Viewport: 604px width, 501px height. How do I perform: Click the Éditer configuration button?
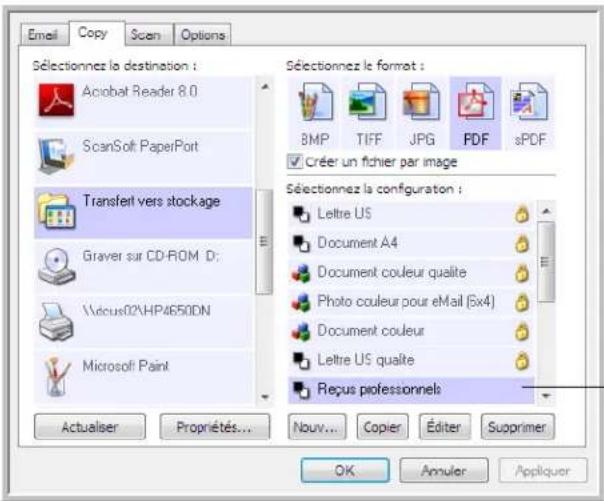[x=445, y=427]
